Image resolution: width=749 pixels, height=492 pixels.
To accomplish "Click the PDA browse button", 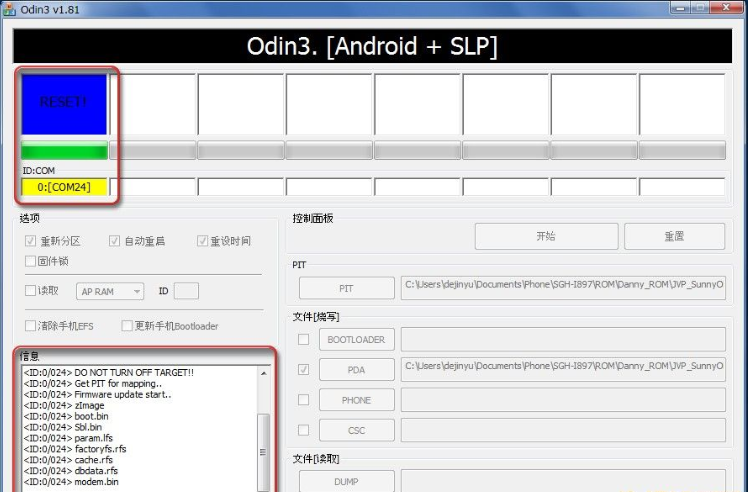I will [x=356, y=370].
